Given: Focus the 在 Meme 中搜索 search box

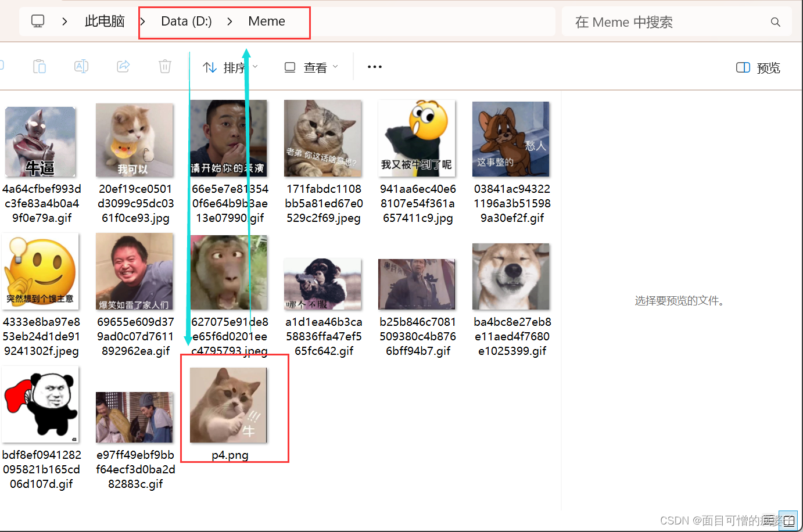Looking at the screenshot, I should pyautogui.click(x=676, y=22).
